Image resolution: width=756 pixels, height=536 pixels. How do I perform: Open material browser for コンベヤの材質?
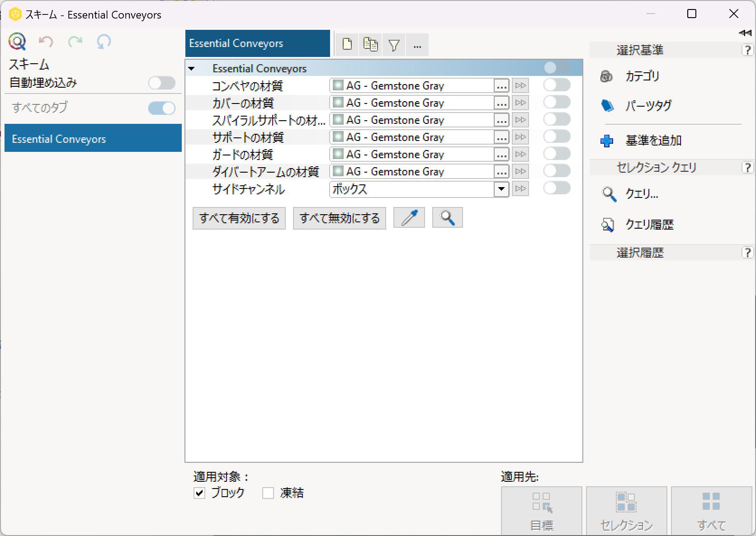(501, 86)
